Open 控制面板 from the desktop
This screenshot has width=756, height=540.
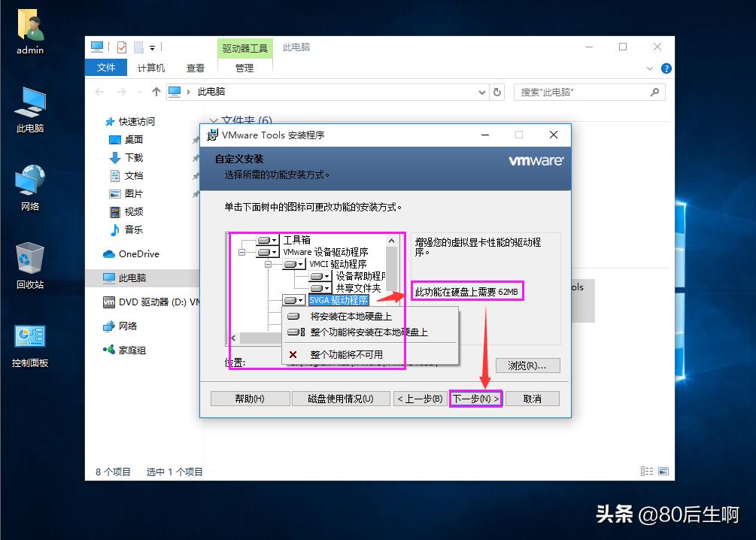[x=29, y=338]
